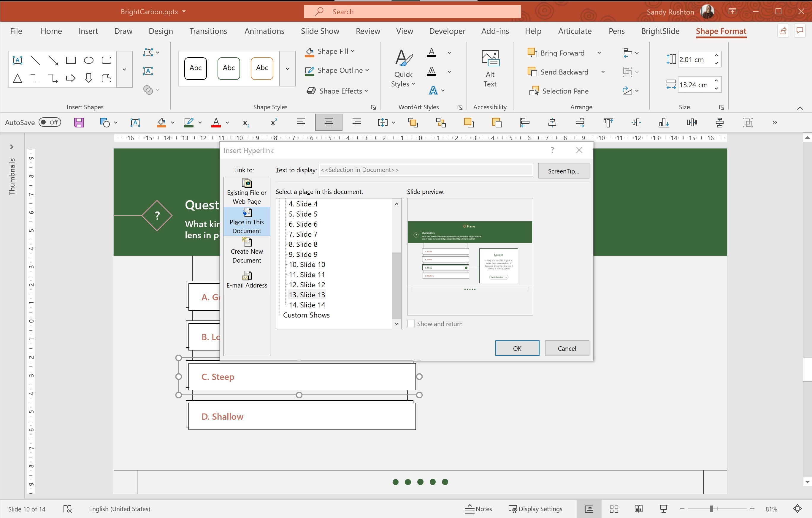Expand the Thumbnails pane
The width and height of the screenshot is (812, 518).
(12, 147)
